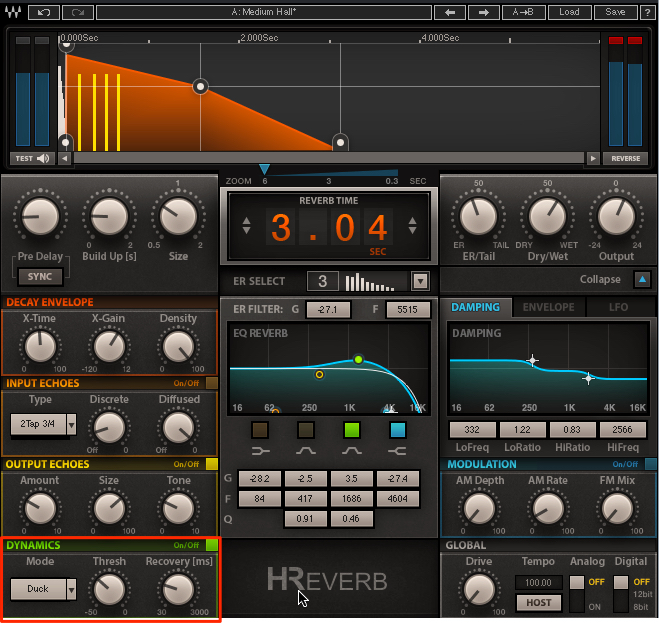659x623 pixels.
Task: Click LoFreq value 332
Action: coord(472,430)
